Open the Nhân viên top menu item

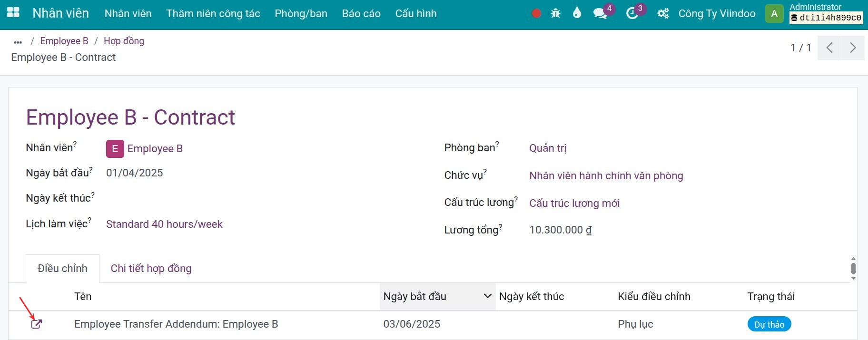[x=128, y=13]
